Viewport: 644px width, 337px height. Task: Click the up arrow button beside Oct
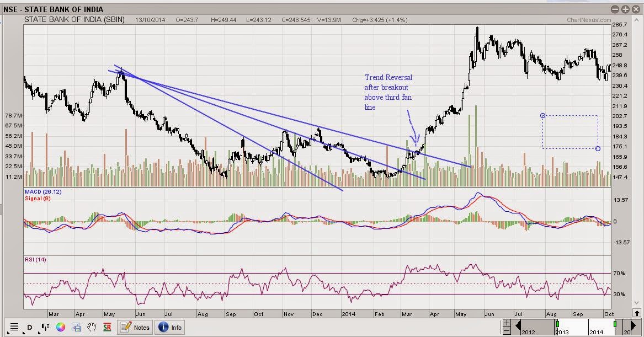click(x=637, y=313)
